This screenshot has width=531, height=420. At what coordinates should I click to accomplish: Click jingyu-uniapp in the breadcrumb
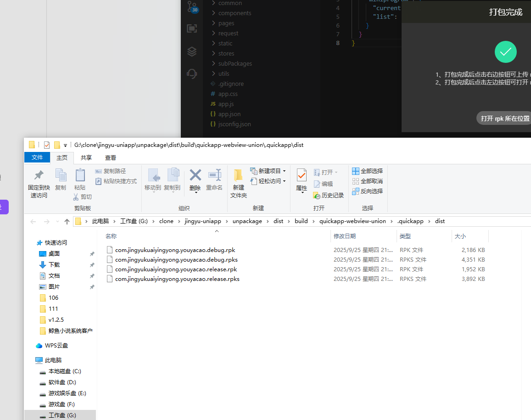(x=203, y=221)
